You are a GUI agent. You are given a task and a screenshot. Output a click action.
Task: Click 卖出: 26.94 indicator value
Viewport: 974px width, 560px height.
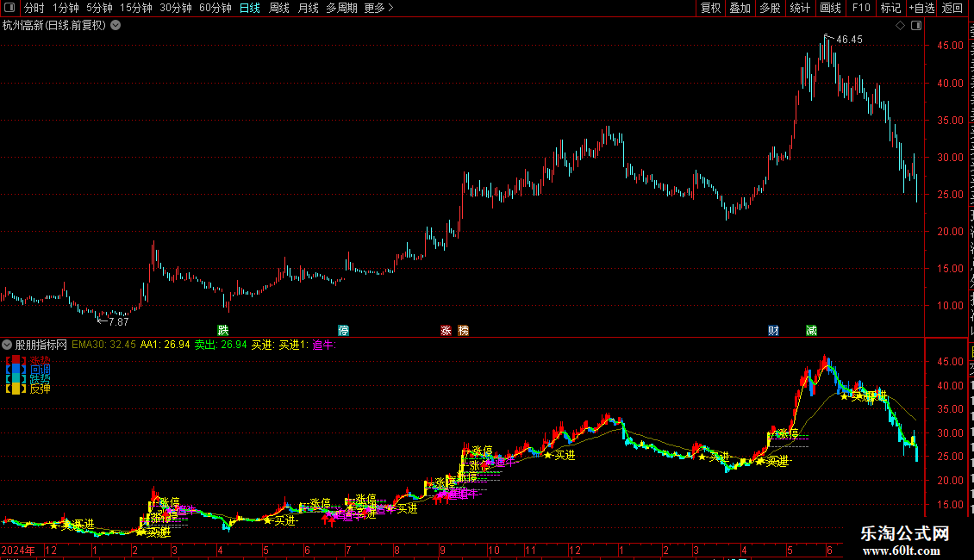221,345
